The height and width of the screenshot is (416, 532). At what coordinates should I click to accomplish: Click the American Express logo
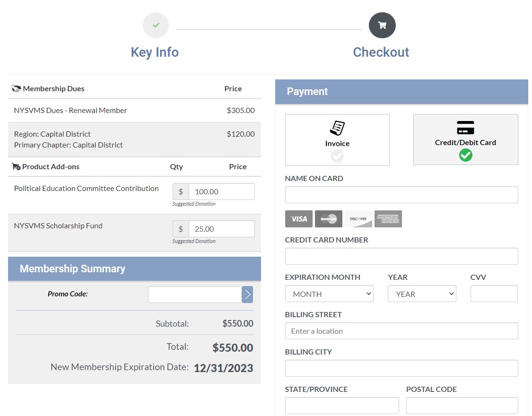388,219
